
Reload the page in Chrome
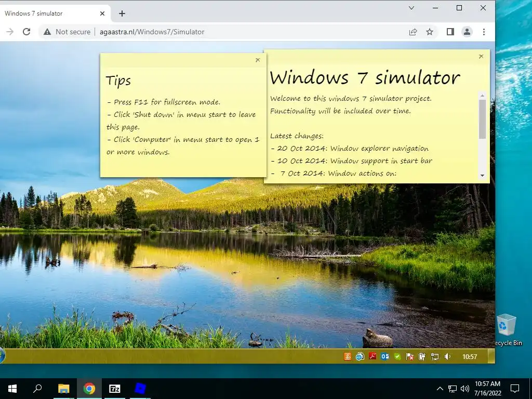pos(26,32)
